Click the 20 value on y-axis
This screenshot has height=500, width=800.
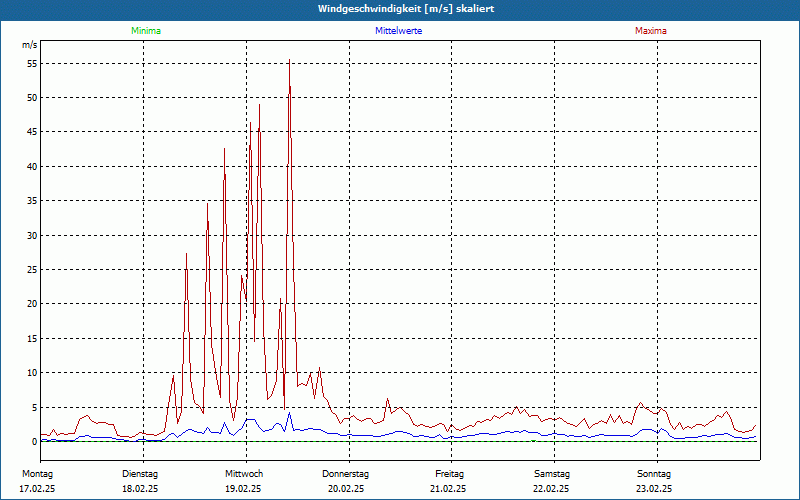click(x=33, y=304)
